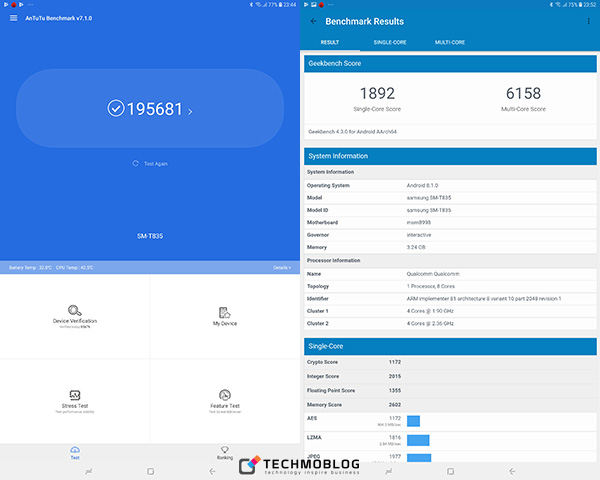Image resolution: width=600 pixels, height=480 pixels.
Task: Open AnTuTu score 195681 details
Action: pyautogui.click(x=150, y=108)
